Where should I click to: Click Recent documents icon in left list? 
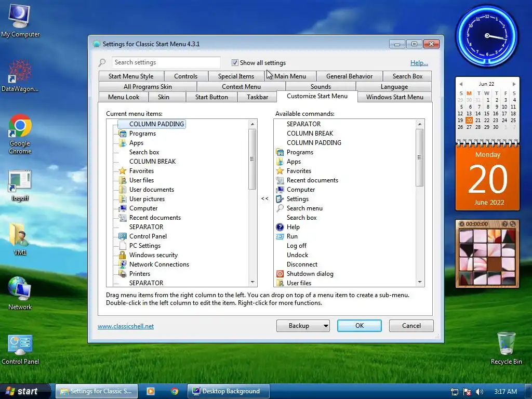tap(123, 218)
